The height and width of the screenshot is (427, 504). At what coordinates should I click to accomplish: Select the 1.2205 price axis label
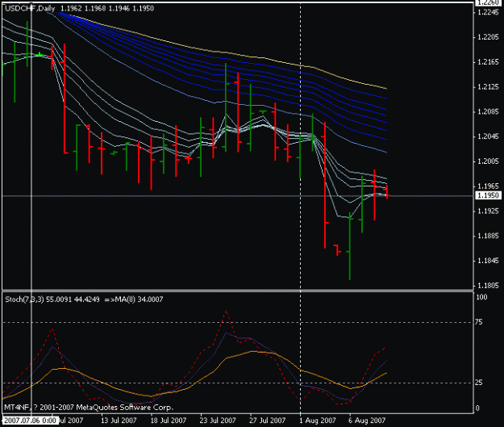point(488,37)
